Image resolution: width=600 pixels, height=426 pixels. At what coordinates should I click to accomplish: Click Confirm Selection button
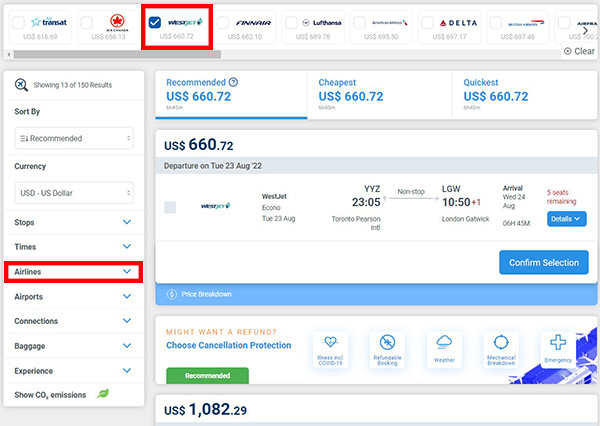[x=543, y=262]
